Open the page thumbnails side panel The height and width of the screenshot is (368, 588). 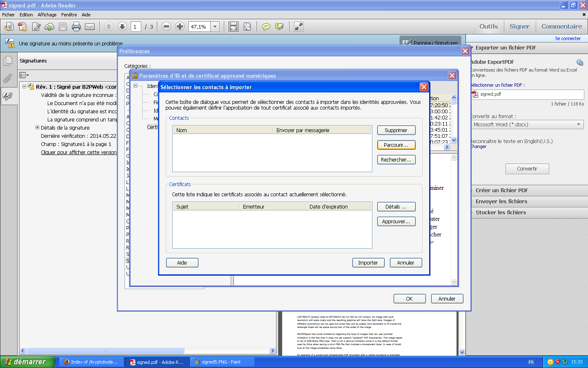point(8,61)
